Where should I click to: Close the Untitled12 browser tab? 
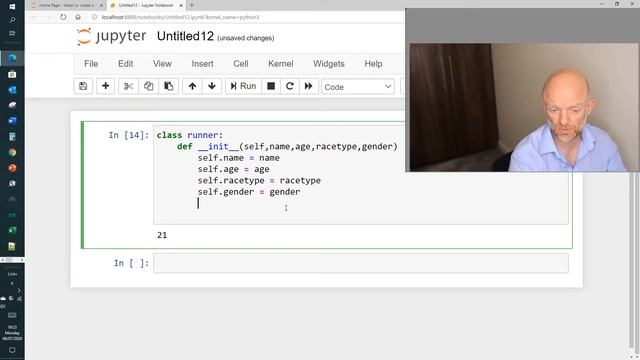181,5
